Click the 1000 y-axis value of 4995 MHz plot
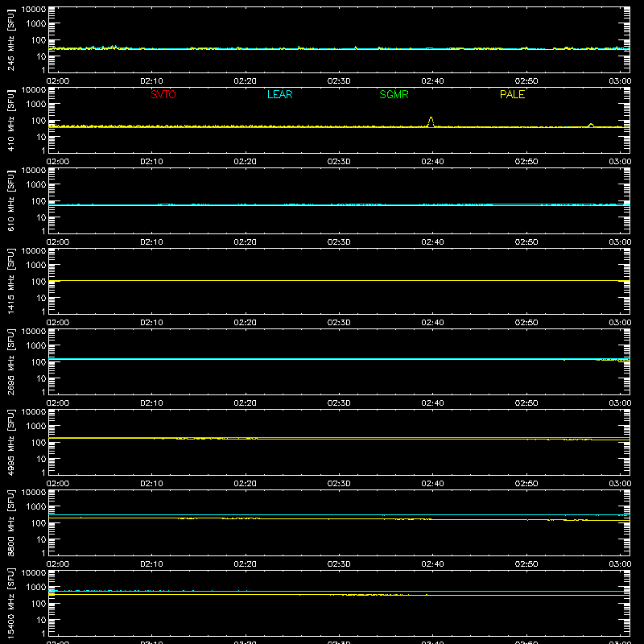Image resolution: width=644 pixels, height=644 pixels. click(36, 427)
